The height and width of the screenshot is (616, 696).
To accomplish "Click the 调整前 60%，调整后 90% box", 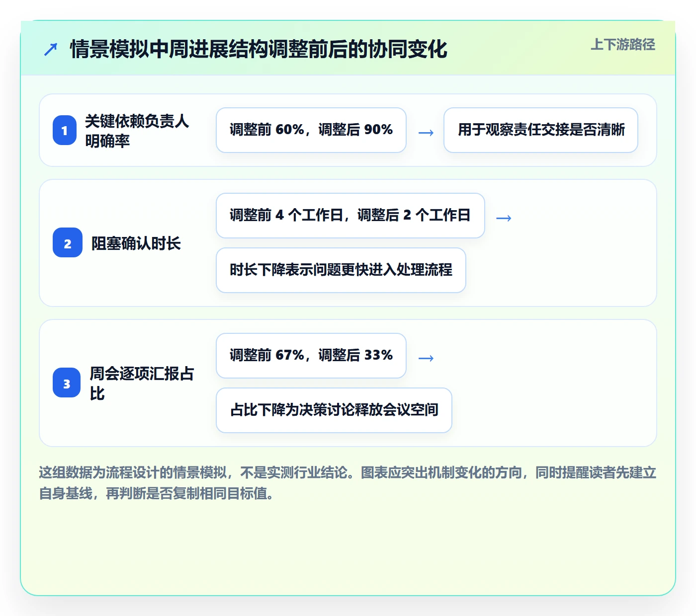I will click(x=311, y=130).
